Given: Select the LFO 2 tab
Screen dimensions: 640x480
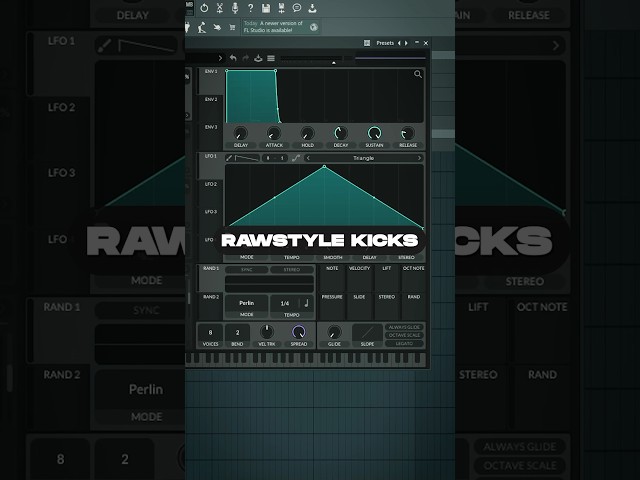Looking at the screenshot, I should click(x=211, y=193).
